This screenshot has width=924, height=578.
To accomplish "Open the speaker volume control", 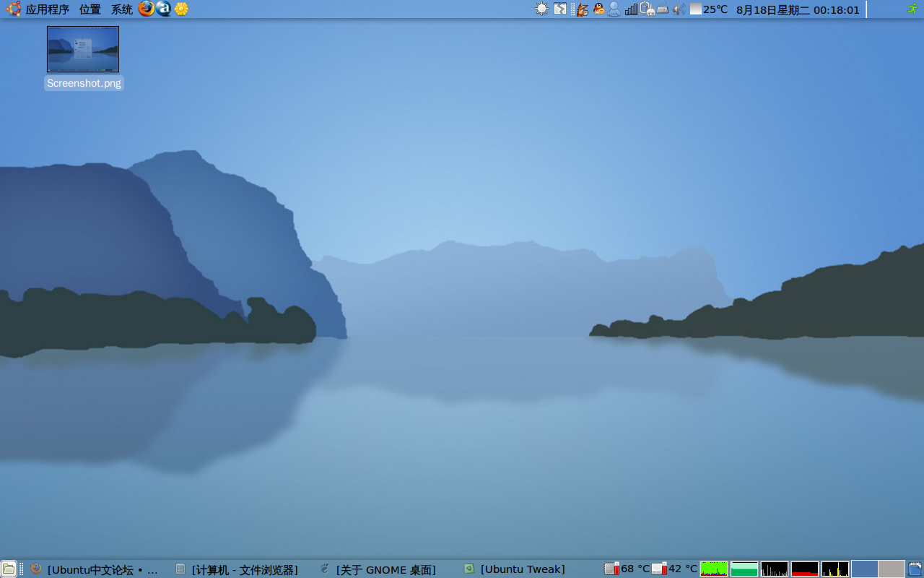I will (679, 9).
